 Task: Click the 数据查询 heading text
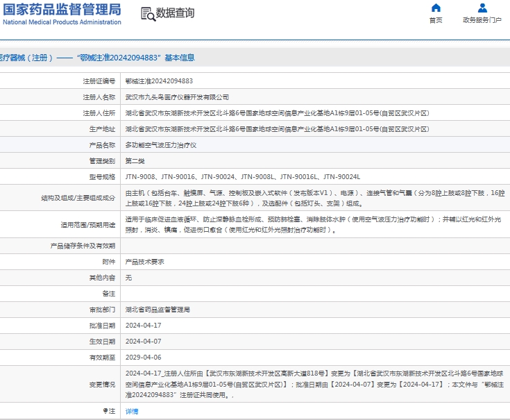(176, 13)
